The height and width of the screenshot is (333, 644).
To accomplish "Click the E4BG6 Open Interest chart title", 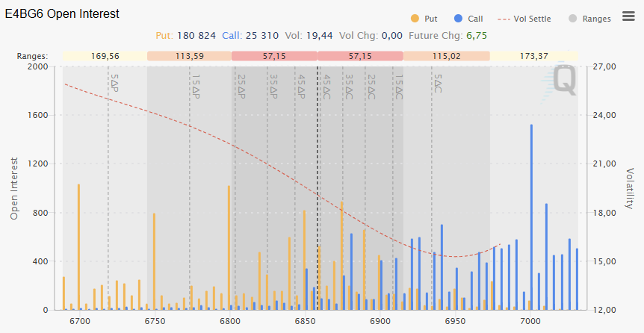I will pos(62,14).
